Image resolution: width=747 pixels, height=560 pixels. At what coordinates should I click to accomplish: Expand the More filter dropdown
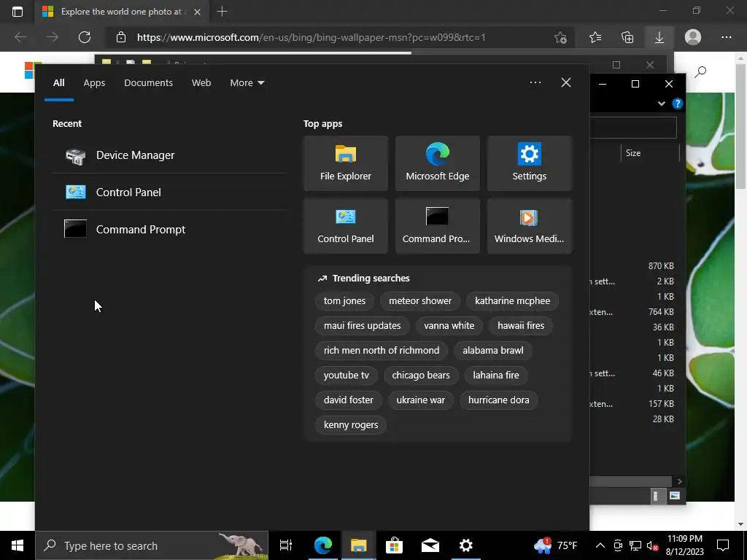coord(247,83)
